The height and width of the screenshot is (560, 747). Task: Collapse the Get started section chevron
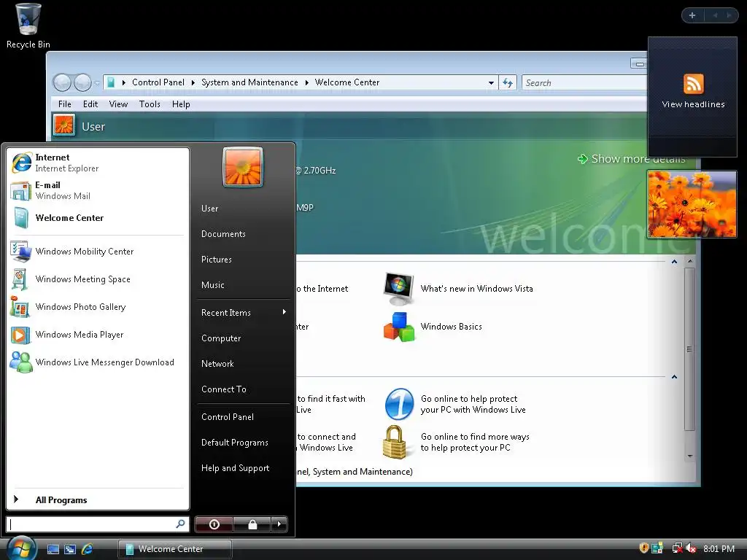click(674, 262)
